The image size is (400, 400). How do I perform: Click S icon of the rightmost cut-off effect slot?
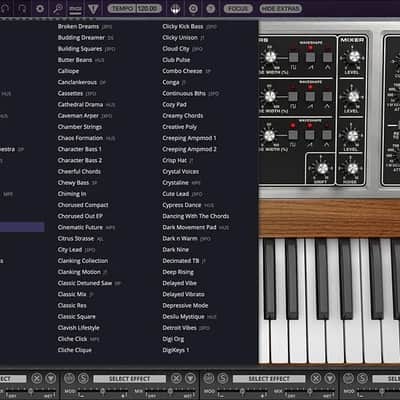[362, 378]
